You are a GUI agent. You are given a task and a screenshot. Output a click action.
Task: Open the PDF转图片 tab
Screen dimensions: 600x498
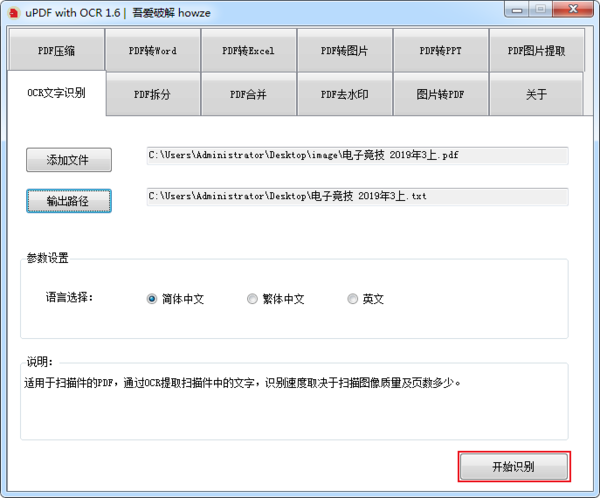[345, 50]
